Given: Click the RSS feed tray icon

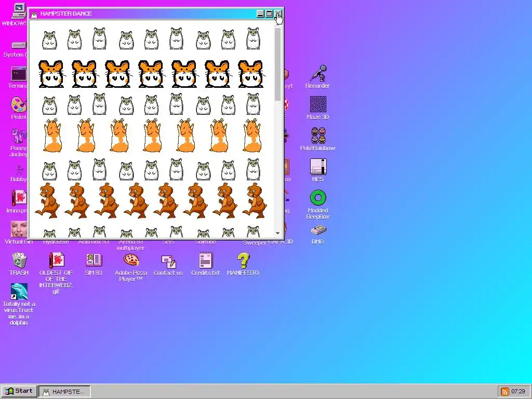Looking at the screenshot, I should (505, 392).
